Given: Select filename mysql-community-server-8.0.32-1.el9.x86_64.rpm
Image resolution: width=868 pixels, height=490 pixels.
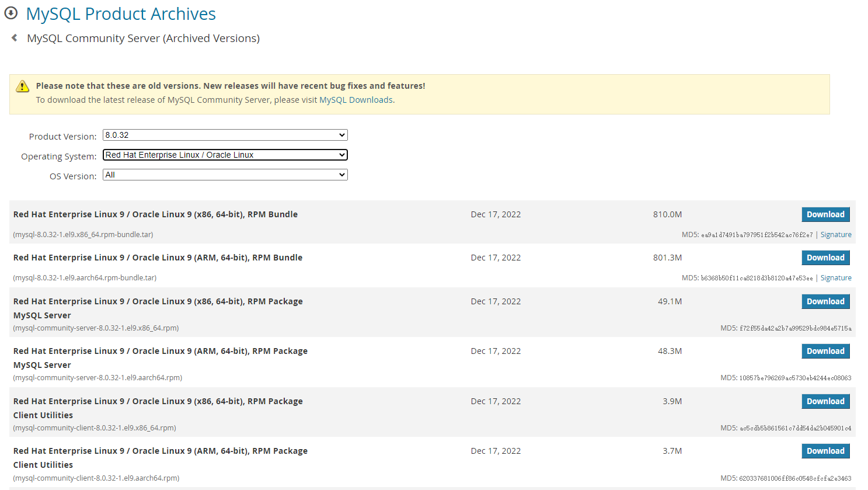Looking at the screenshot, I should 96,328.
